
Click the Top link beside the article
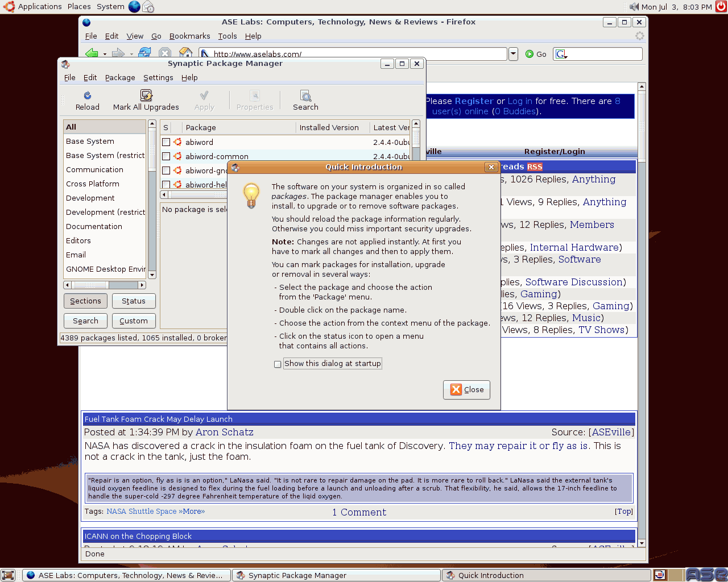click(624, 512)
